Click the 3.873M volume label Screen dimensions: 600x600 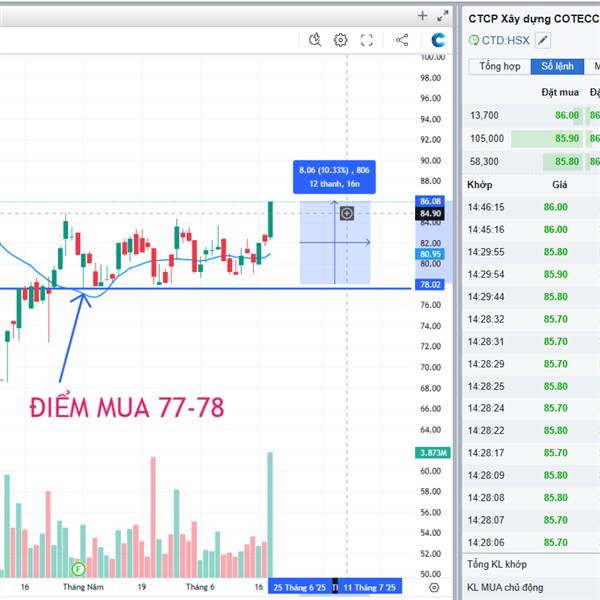433,453
